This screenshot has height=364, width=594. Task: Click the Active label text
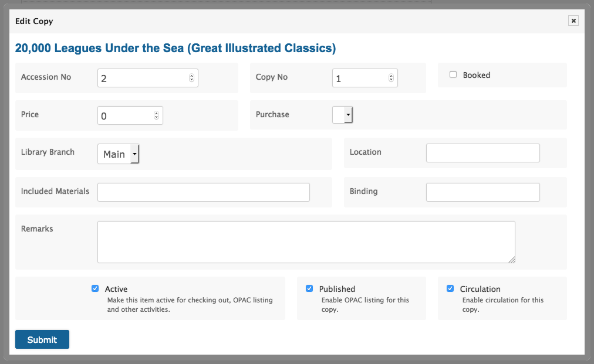[x=116, y=289]
